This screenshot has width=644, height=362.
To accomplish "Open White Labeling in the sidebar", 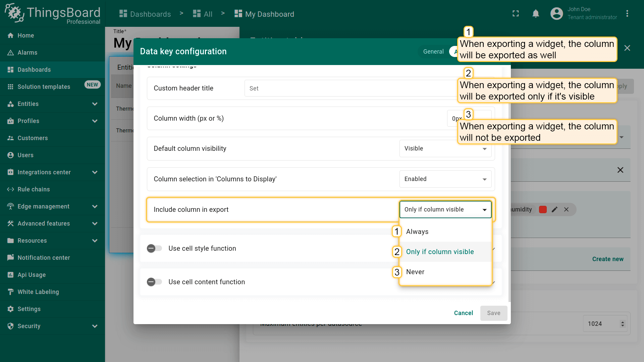I will (x=38, y=292).
